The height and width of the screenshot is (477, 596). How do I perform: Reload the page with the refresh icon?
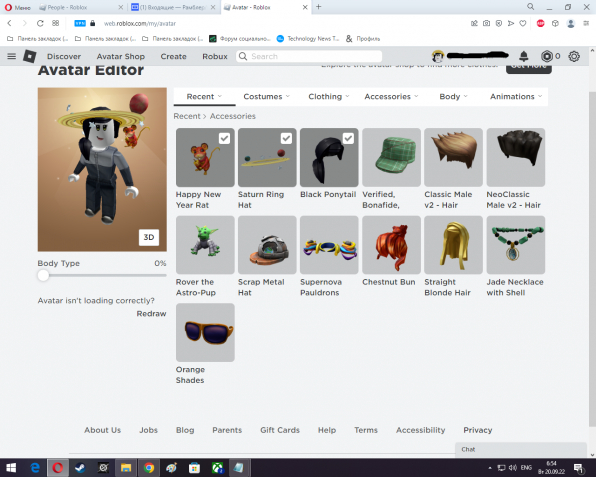tap(40, 23)
